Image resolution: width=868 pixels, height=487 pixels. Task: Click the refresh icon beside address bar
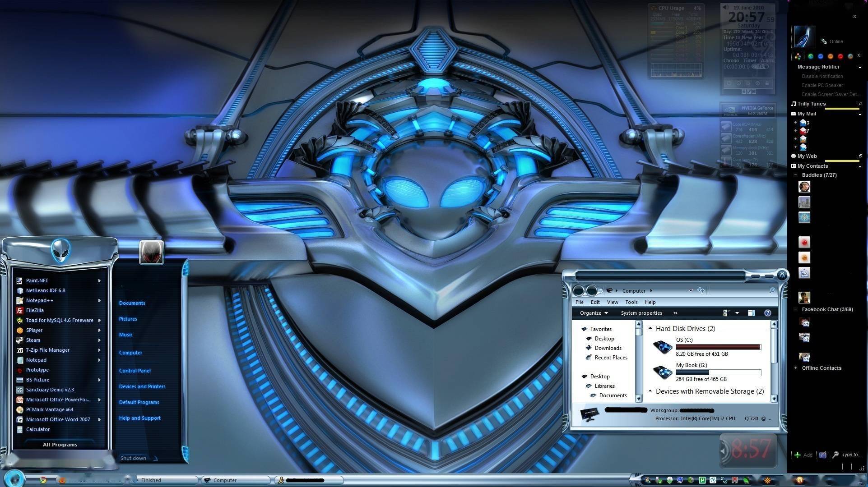(701, 290)
